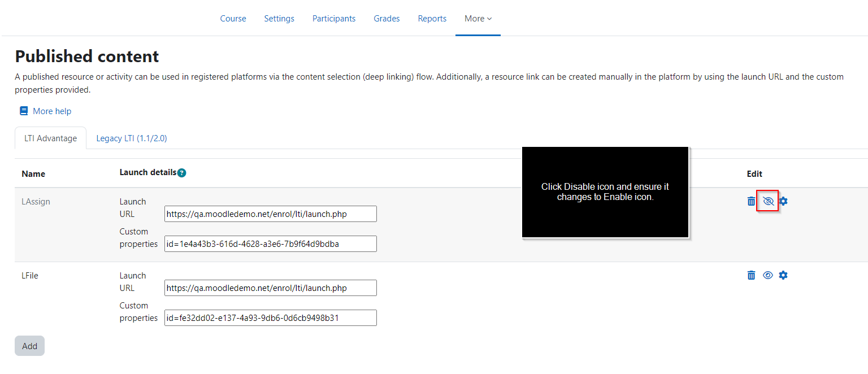The width and height of the screenshot is (868, 374).
Task: Open Launch details help icon
Action: (181, 173)
